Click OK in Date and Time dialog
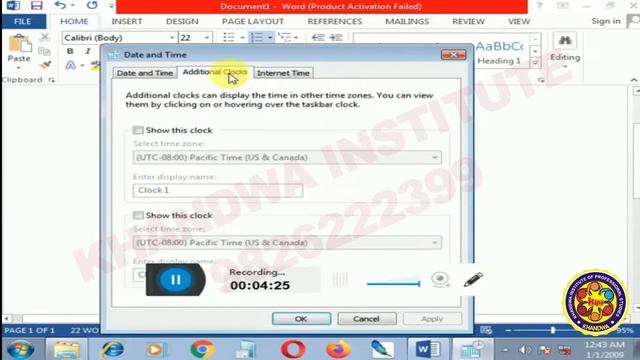The image size is (640, 360). (301, 319)
